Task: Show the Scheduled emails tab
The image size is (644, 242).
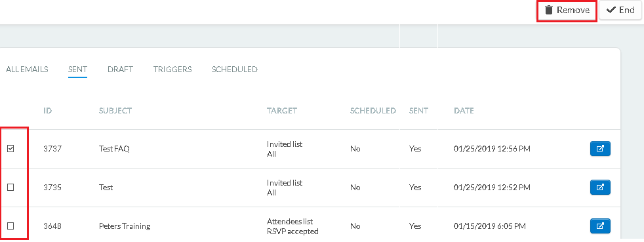Action: pos(235,70)
